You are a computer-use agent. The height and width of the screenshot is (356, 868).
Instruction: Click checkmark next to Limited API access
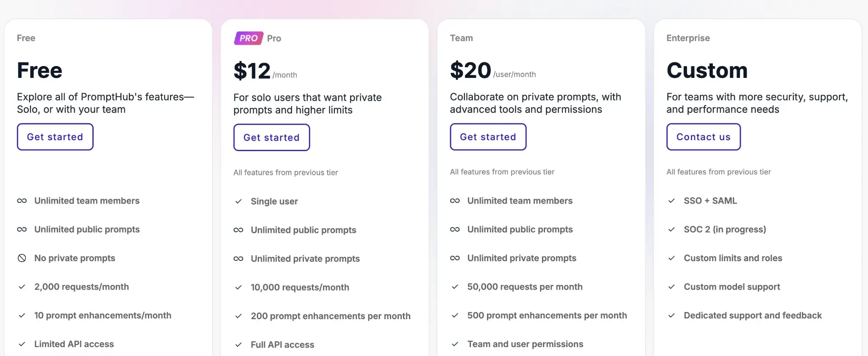(x=22, y=344)
